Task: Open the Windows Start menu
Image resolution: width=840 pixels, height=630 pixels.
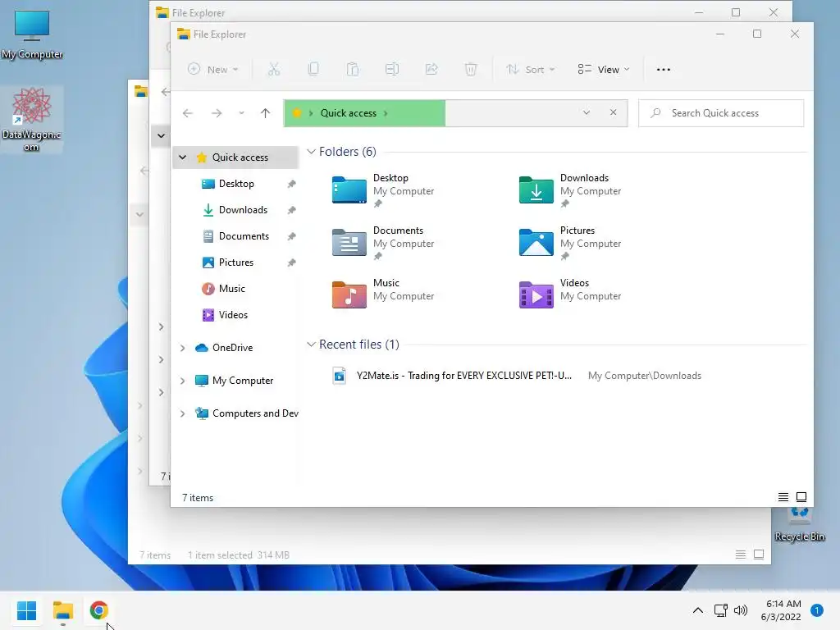Action: [x=26, y=610]
